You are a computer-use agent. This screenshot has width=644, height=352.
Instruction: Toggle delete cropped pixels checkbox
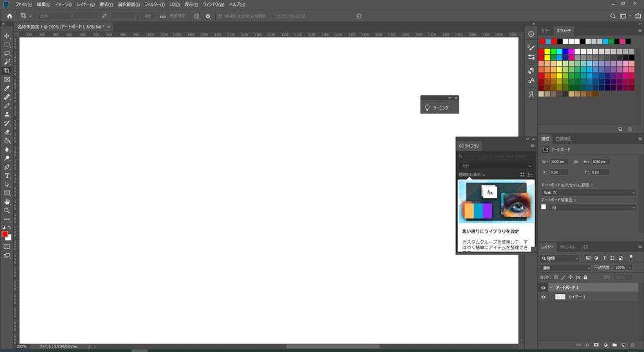click(220, 16)
